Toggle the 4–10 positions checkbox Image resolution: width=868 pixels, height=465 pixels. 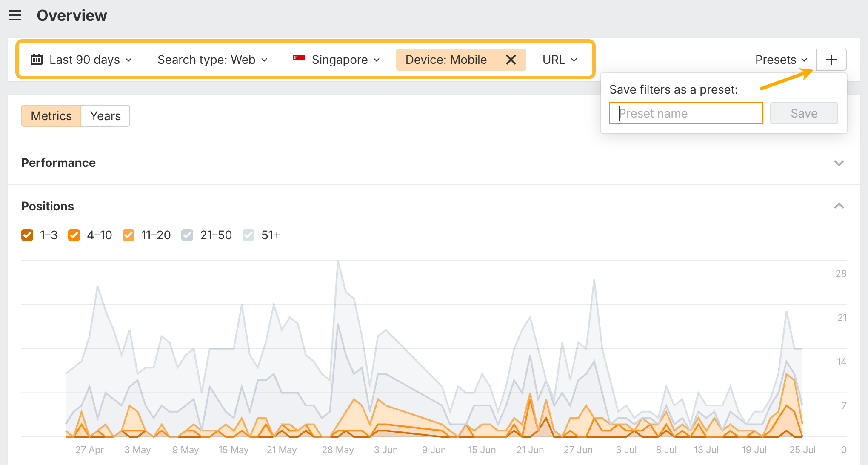[74, 235]
